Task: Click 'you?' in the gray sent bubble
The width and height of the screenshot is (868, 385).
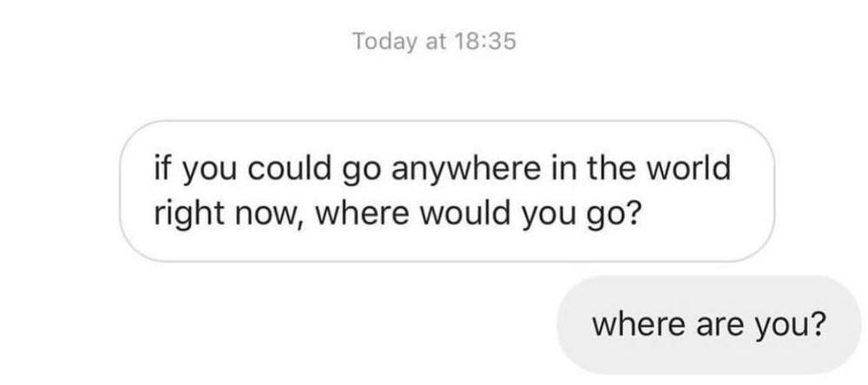Action: pos(789,326)
